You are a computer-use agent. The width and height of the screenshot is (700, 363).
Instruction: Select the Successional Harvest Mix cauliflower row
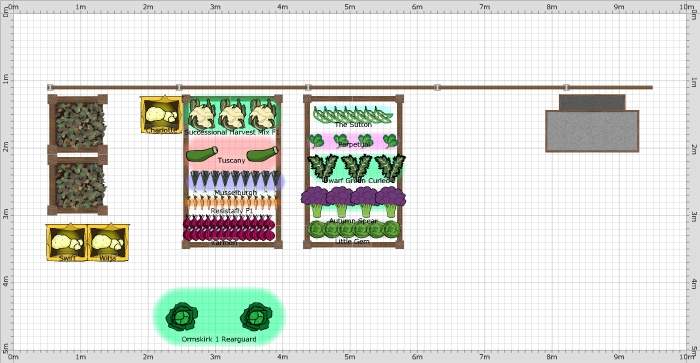pos(232,116)
